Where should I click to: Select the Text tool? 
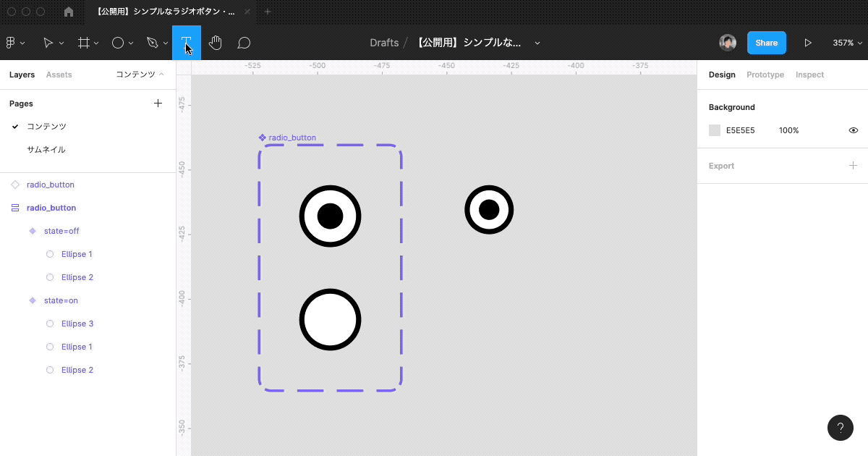coord(186,43)
